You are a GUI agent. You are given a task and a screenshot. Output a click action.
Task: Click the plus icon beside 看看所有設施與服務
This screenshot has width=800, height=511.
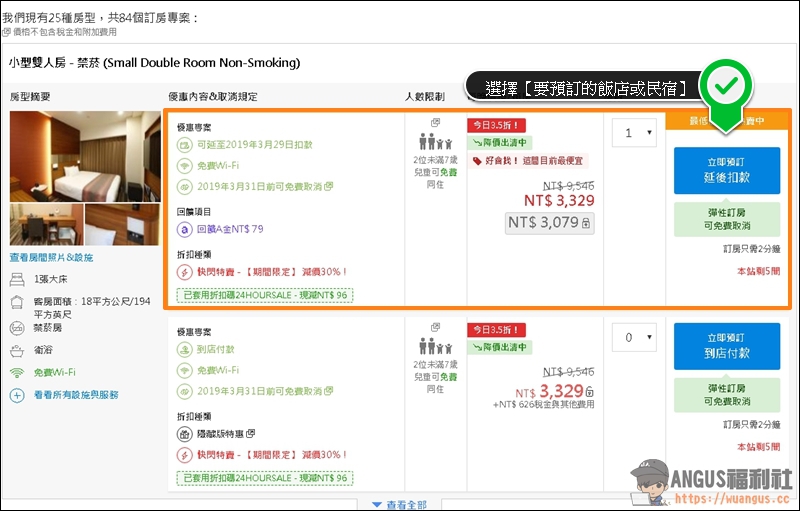pyautogui.click(x=17, y=395)
